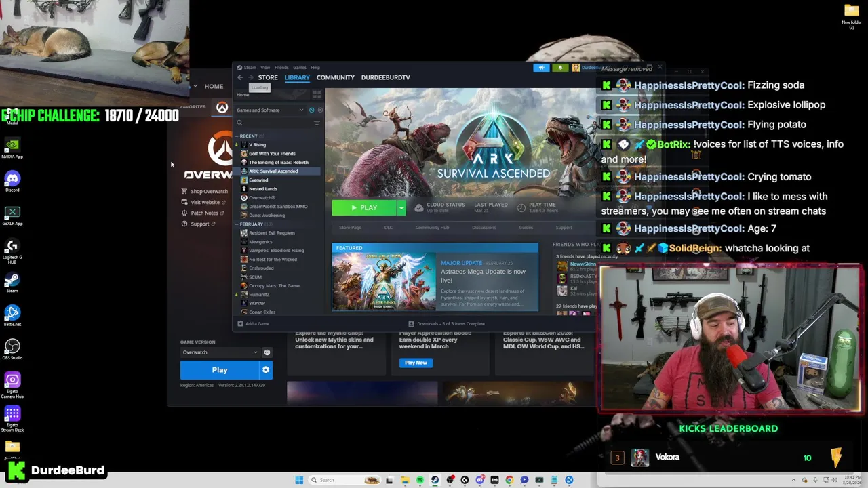Image resolution: width=868 pixels, height=488 pixels.
Task: Click Google Chrome taskbar icon
Action: 509,480
